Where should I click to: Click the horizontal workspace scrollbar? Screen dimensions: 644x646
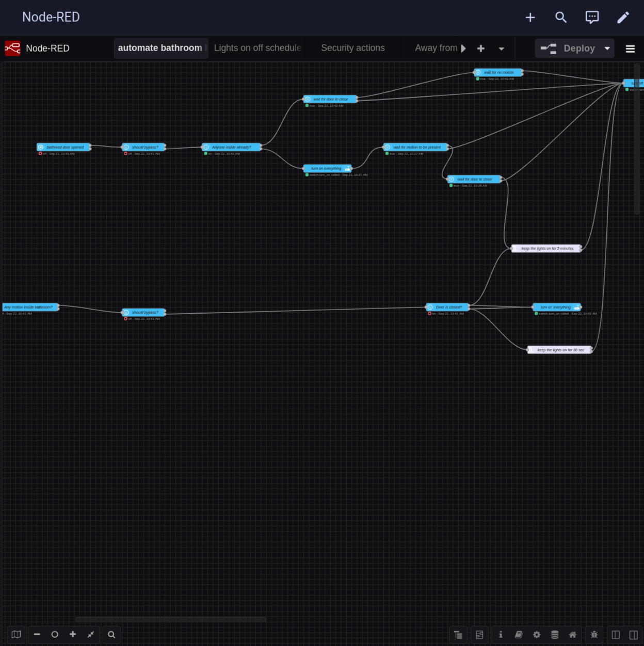[171, 619]
